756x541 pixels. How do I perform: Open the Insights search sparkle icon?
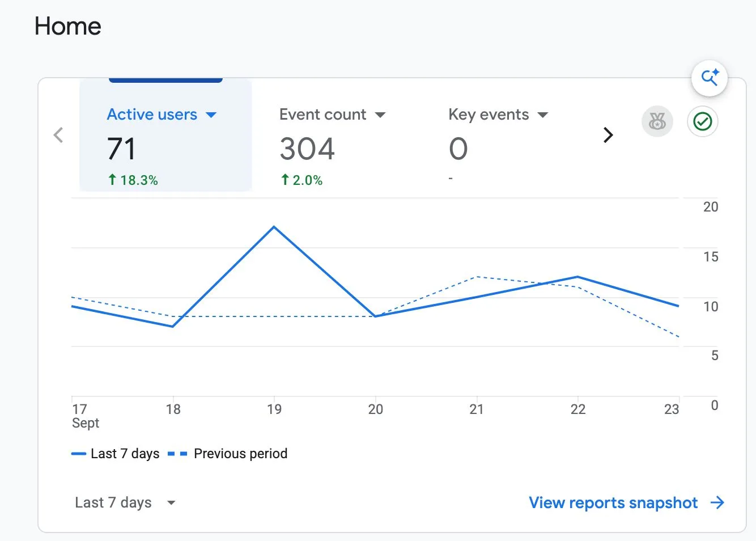click(x=709, y=78)
